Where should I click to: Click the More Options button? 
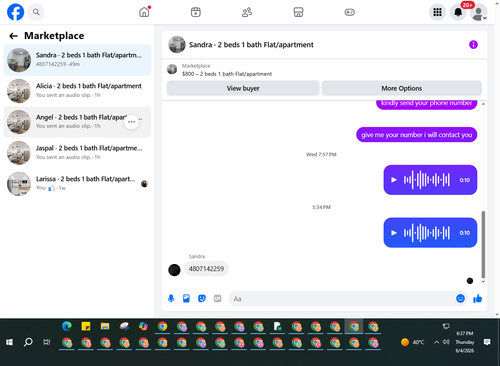click(402, 88)
